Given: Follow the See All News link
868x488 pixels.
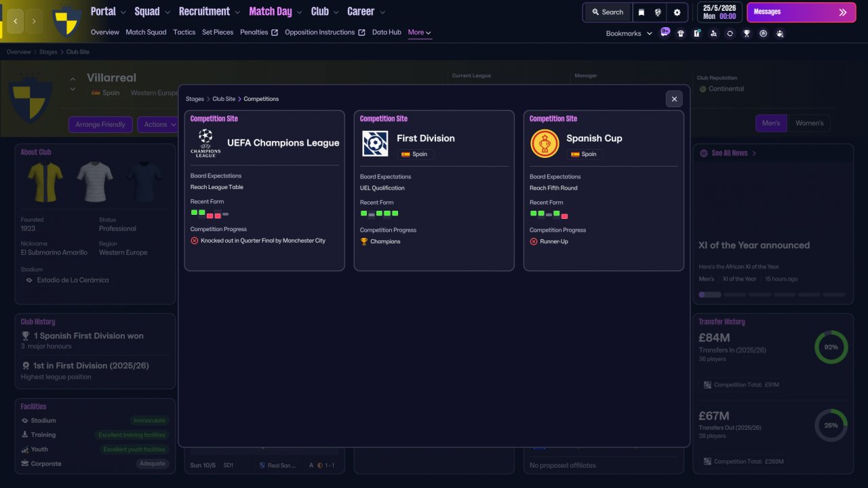Looking at the screenshot, I should pyautogui.click(x=730, y=153).
